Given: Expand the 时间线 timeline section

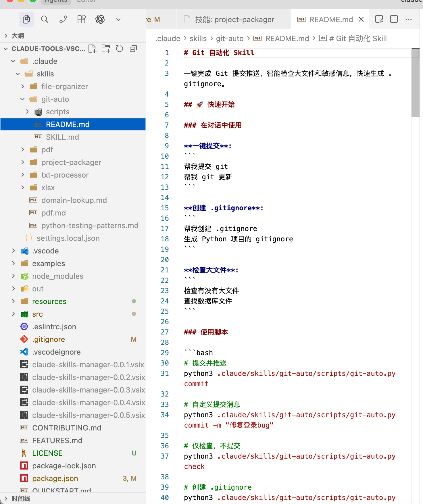Looking at the screenshot, I should [x=73, y=499].
